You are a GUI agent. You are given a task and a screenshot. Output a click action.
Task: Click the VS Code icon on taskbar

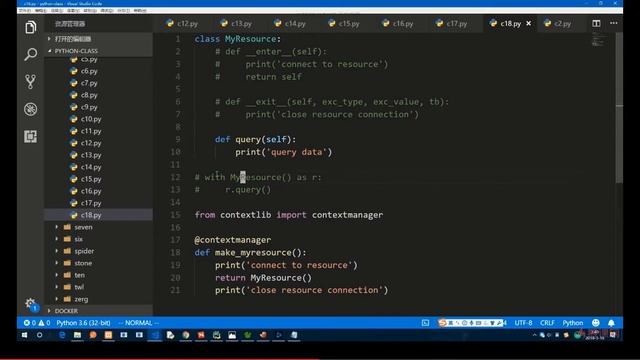155,335
